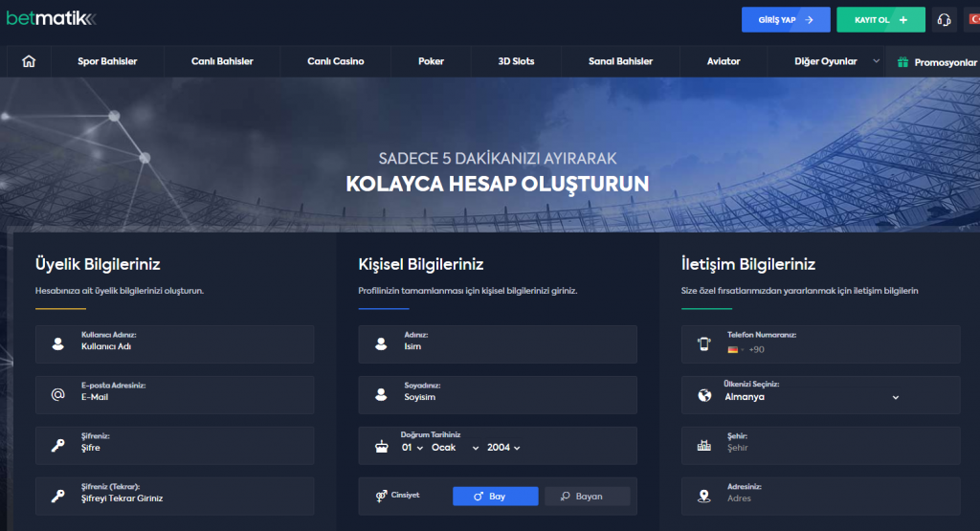This screenshot has height=531, width=980.
Task: Select Bayan gender option
Action: click(x=587, y=496)
